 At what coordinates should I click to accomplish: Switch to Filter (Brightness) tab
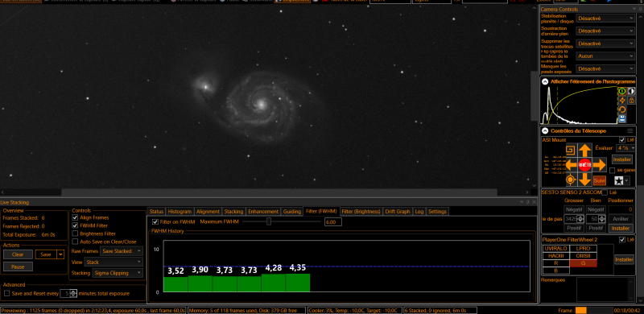coord(361,211)
